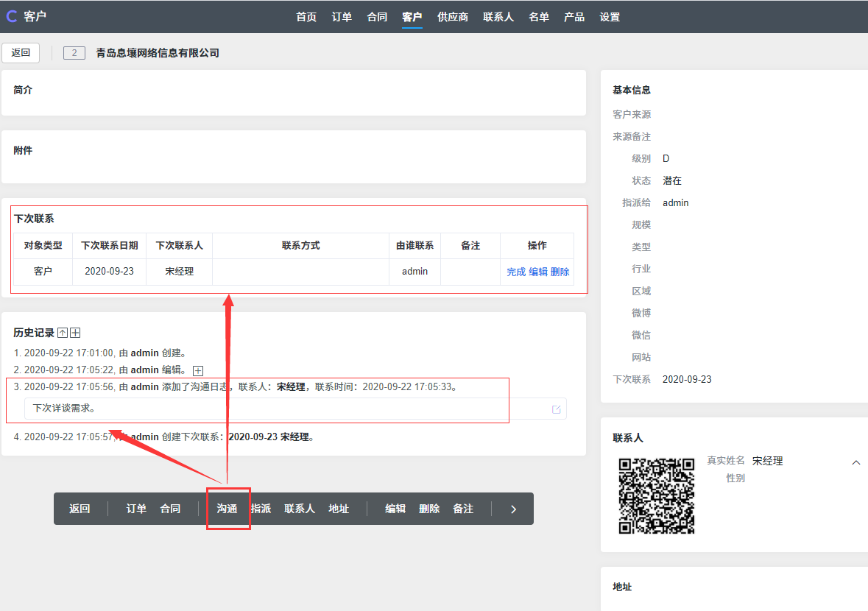The width and height of the screenshot is (868, 611).
Task: Select 指派 in the floating toolbar
Action: (261, 509)
